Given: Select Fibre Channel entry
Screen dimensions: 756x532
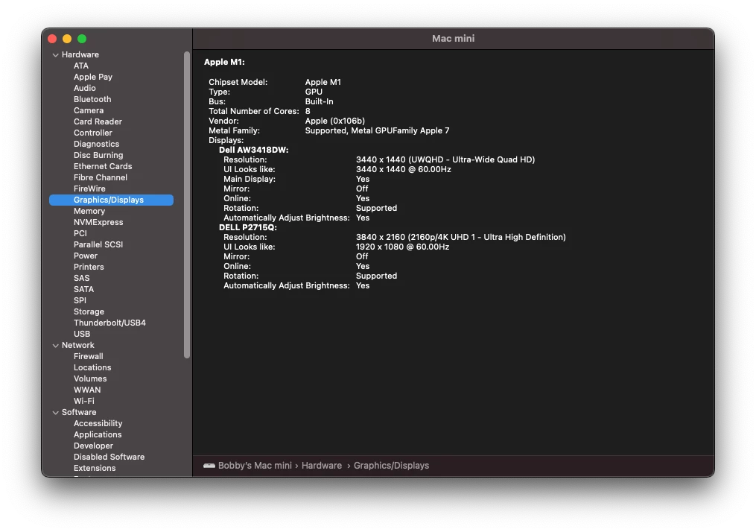Looking at the screenshot, I should tap(101, 177).
